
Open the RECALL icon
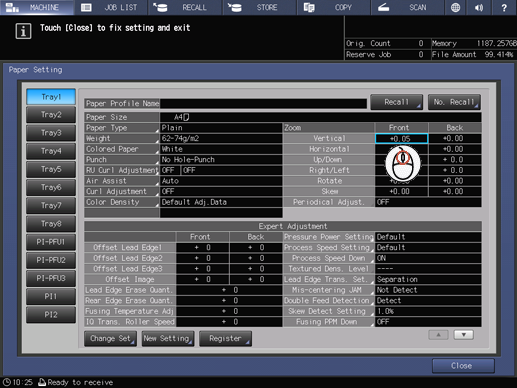[160, 7]
